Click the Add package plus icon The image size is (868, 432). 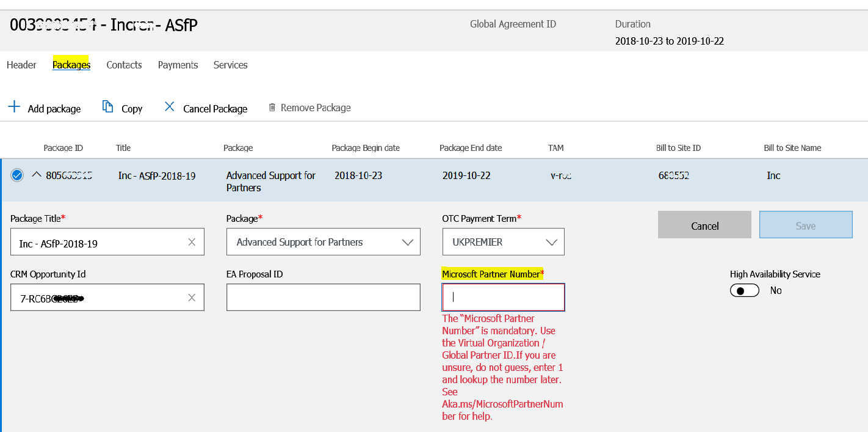coord(13,108)
